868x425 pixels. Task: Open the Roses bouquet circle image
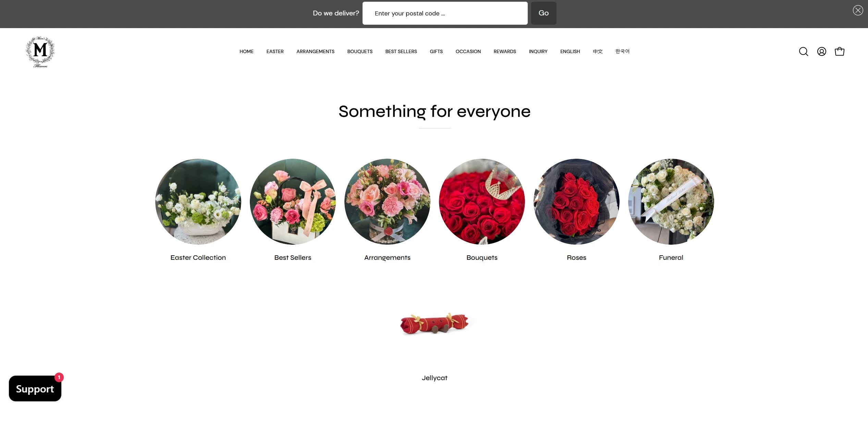pyautogui.click(x=576, y=202)
